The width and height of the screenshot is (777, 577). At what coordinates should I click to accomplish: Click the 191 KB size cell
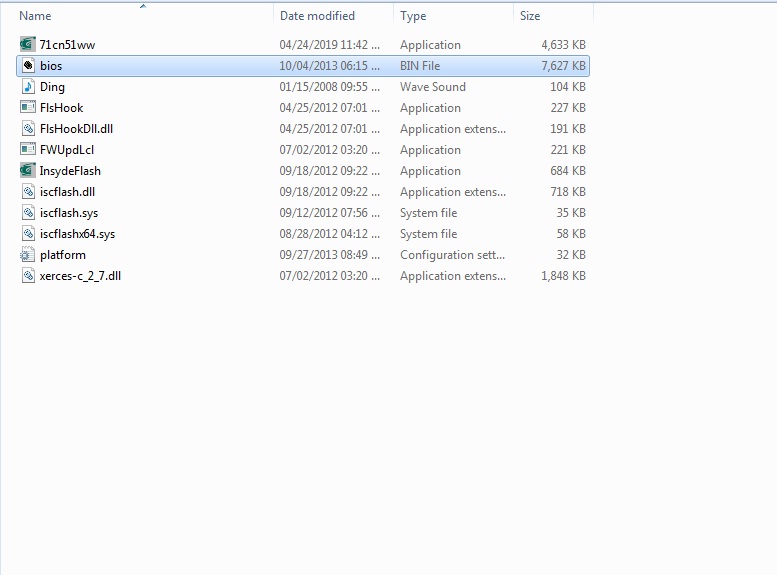(x=568, y=129)
